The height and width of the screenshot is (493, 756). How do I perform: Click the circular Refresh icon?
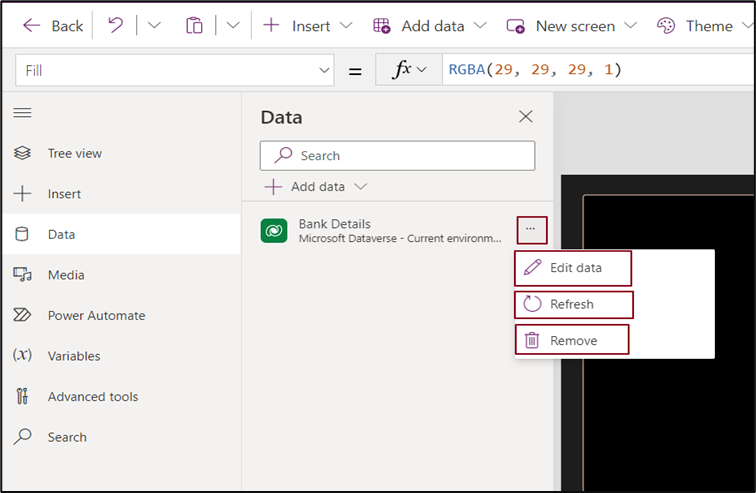[532, 304]
